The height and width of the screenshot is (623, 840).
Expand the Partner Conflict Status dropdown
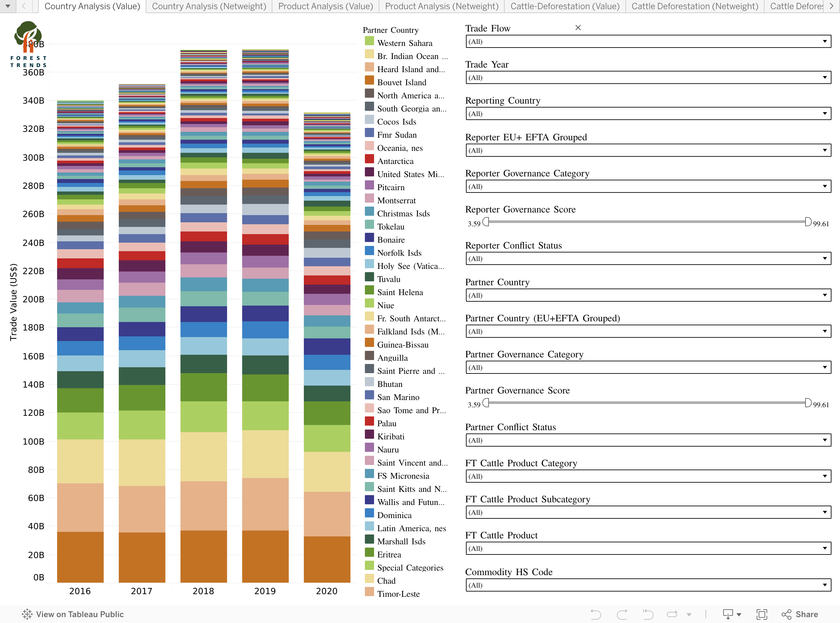(x=825, y=440)
